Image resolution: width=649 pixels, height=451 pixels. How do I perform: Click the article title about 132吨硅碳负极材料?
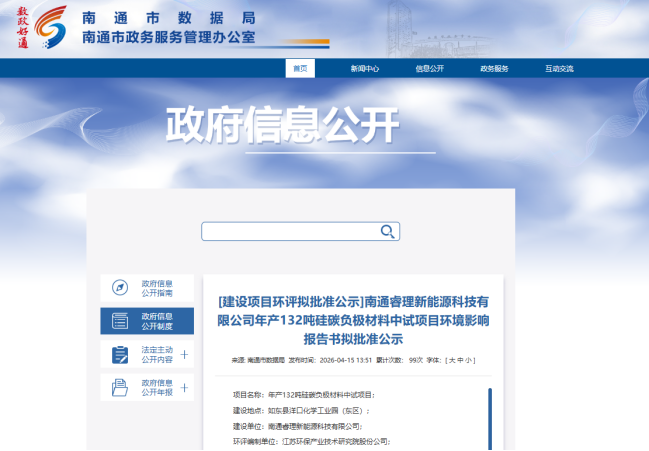tap(353, 320)
